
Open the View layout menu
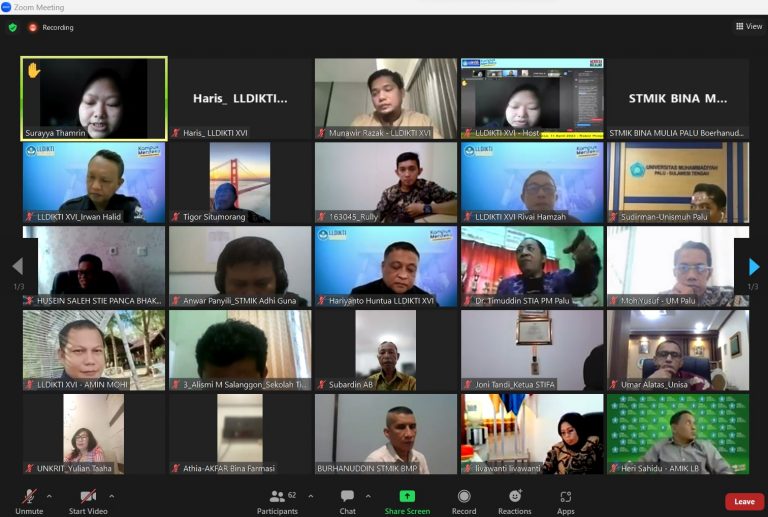pos(748,27)
